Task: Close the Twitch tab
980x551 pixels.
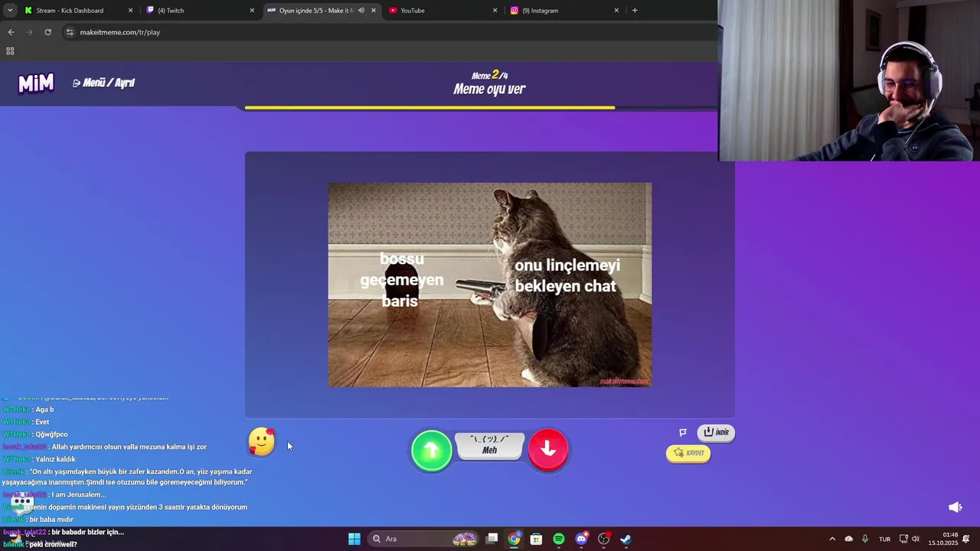Action: click(252, 11)
